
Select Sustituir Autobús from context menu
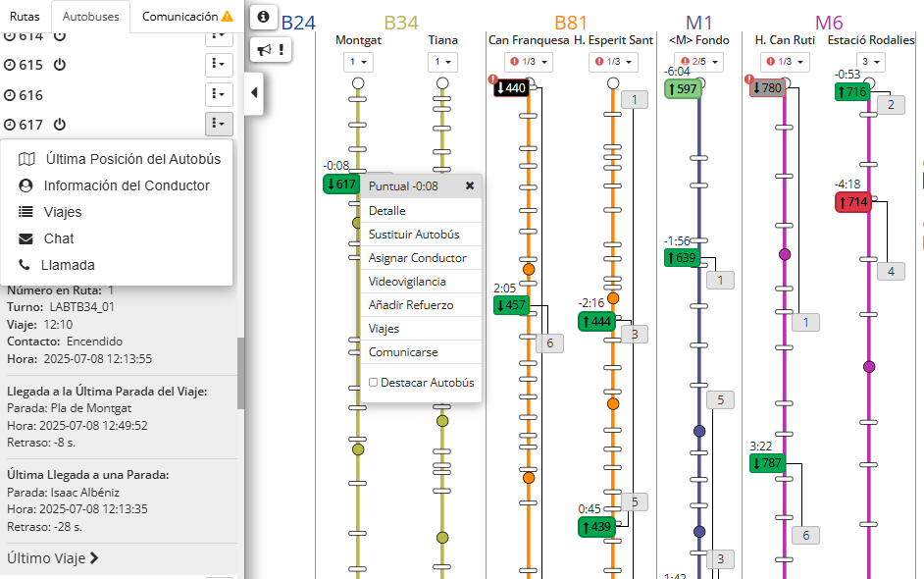(x=413, y=235)
